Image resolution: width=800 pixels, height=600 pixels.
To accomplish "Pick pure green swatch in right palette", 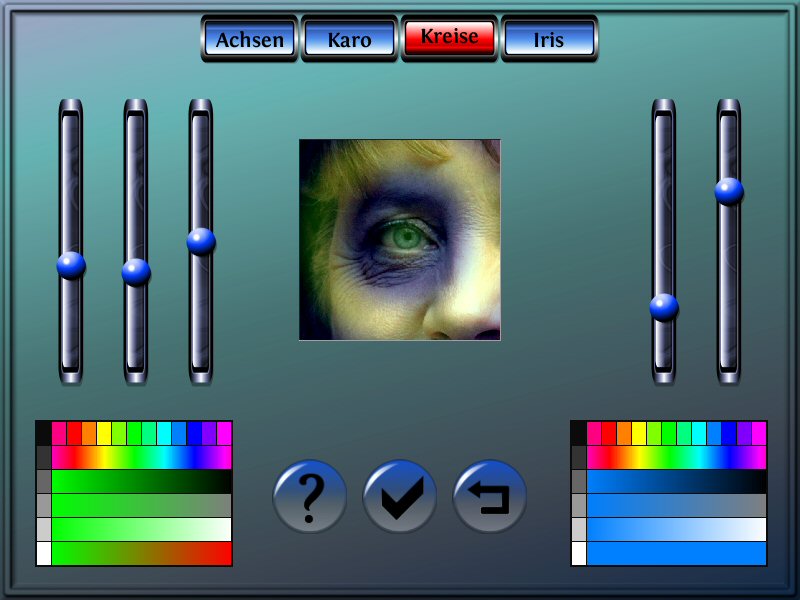I will 669,434.
